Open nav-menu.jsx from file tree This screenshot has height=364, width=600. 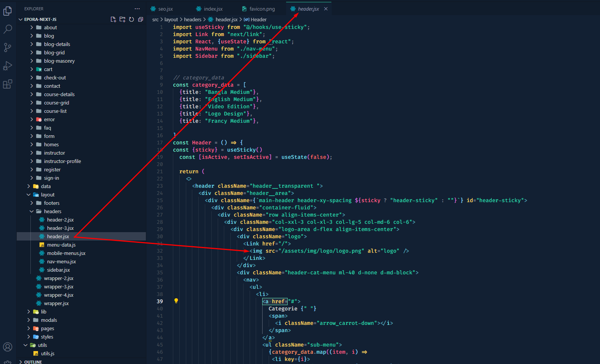click(x=61, y=261)
